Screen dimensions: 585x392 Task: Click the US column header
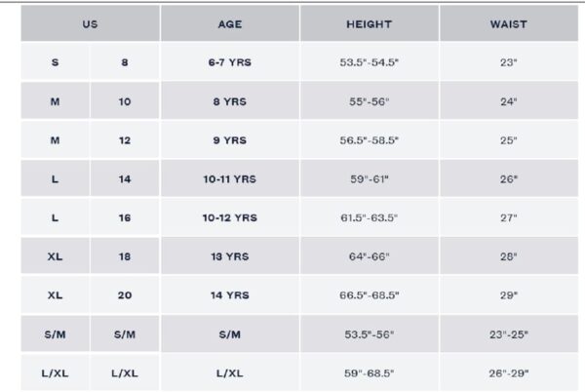pyautogui.click(x=90, y=24)
